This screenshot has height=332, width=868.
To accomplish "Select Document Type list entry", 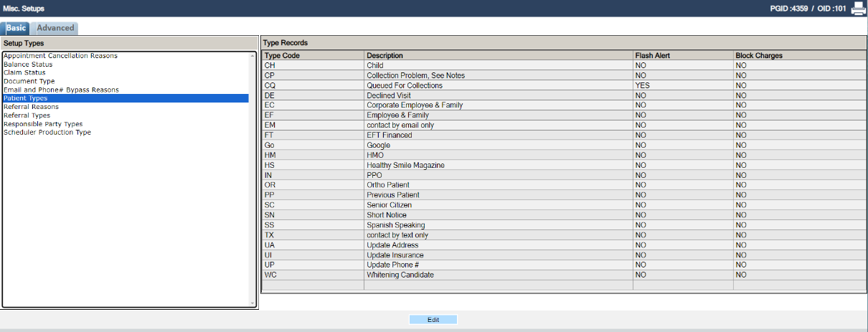I will pos(29,81).
